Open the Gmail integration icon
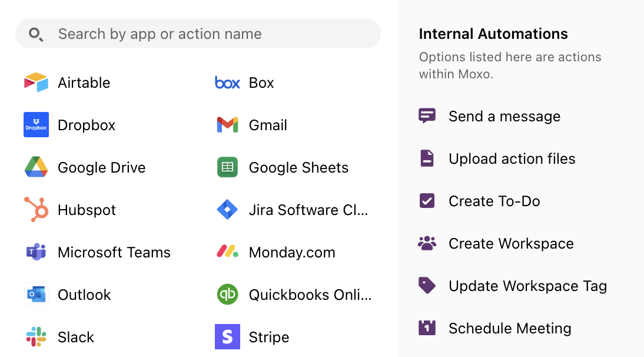 click(227, 125)
